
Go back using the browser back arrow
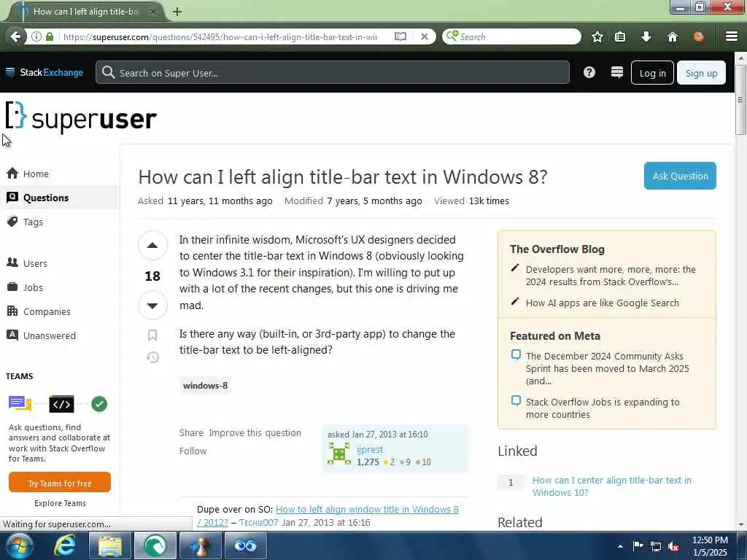15,36
